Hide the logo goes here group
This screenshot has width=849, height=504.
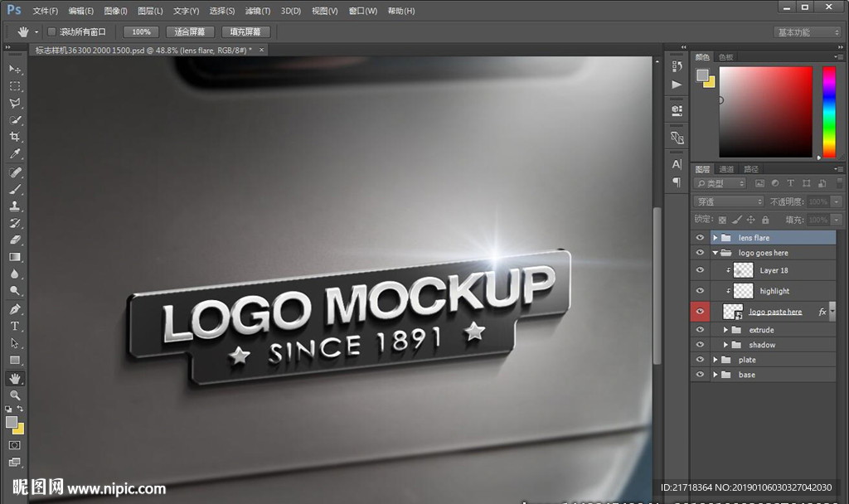(700, 253)
